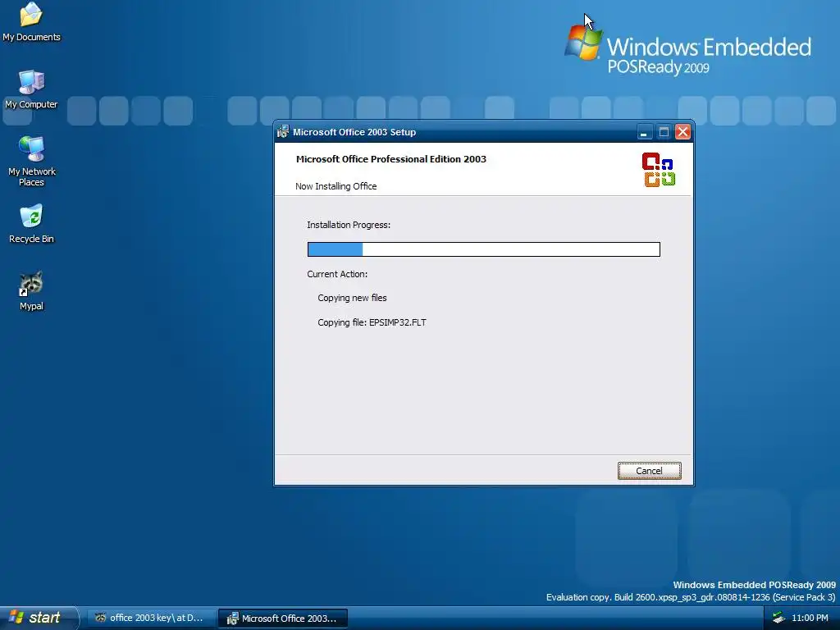The image size is (840, 630).
Task: Click 'Microsoft Office Professional Edition 2003' title
Action: tap(391, 159)
